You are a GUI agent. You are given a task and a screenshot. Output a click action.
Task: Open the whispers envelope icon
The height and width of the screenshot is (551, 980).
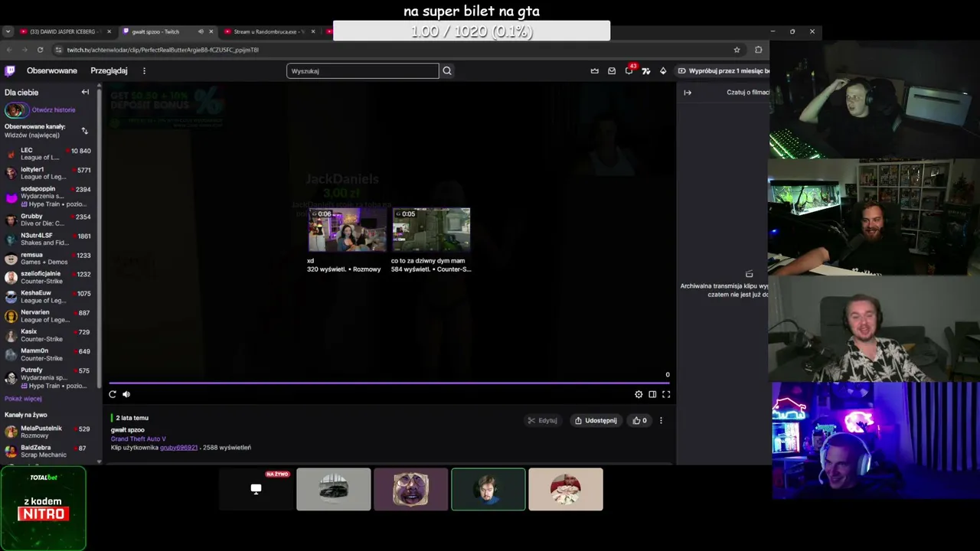click(612, 71)
